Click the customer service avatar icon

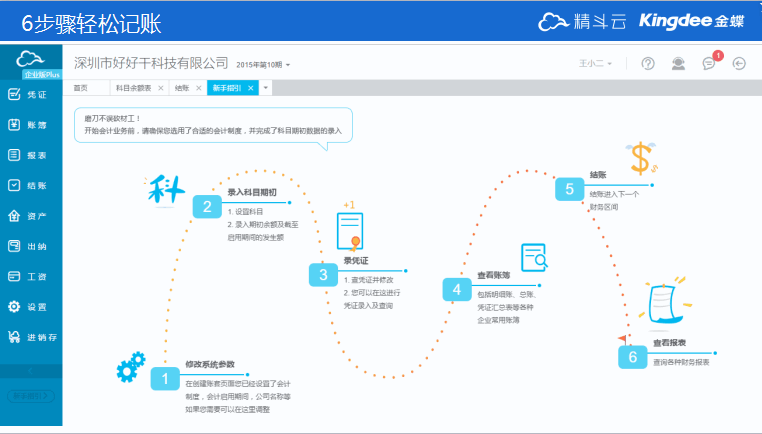[678, 64]
